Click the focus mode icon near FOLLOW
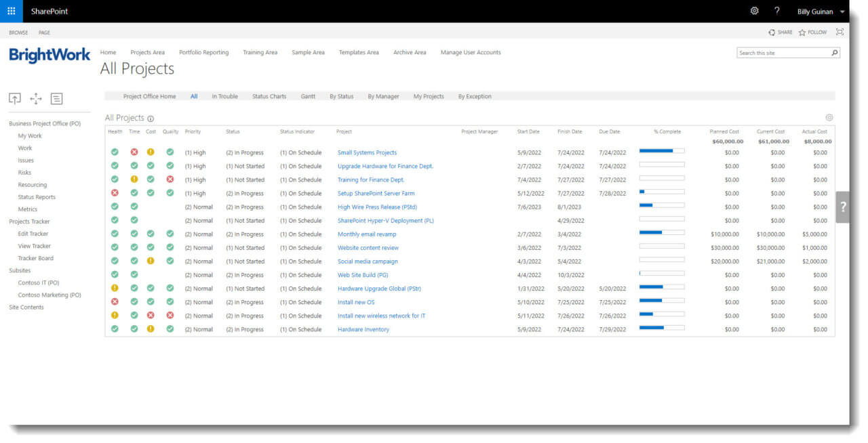The image size is (868, 443). coord(840,32)
